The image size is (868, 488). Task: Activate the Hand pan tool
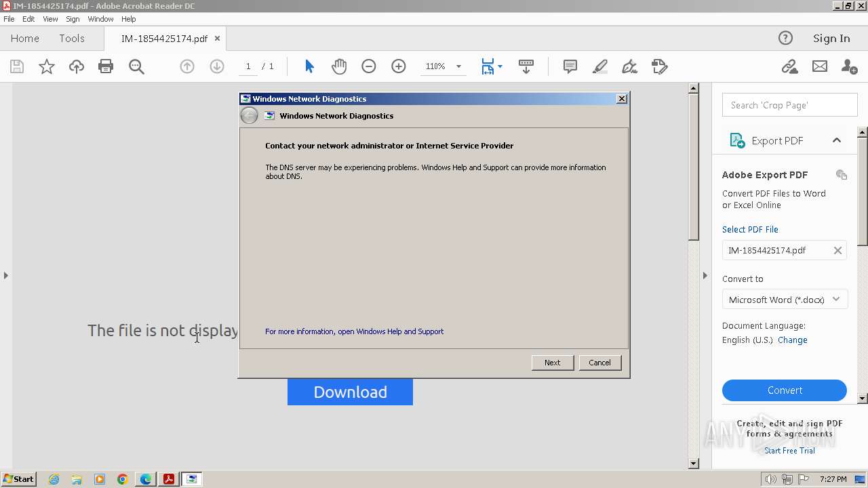click(339, 66)
